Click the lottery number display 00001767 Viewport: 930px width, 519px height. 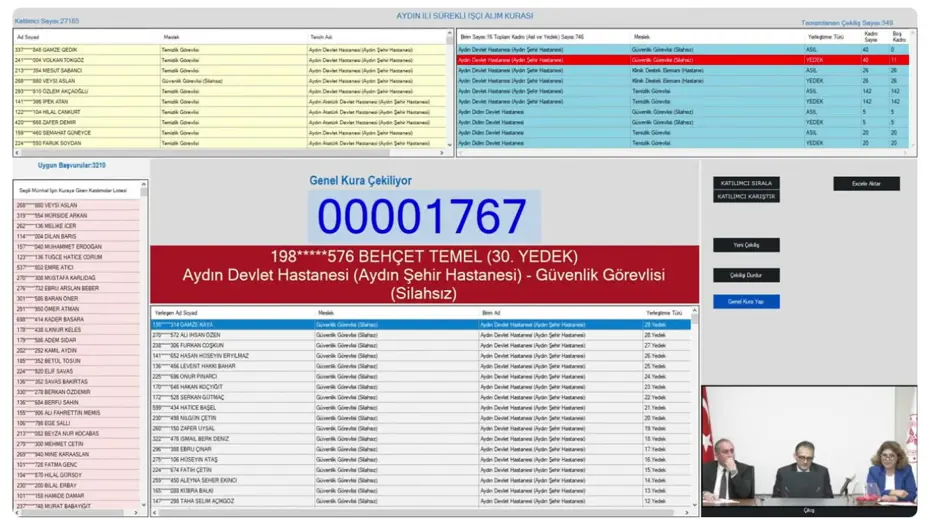421,217
